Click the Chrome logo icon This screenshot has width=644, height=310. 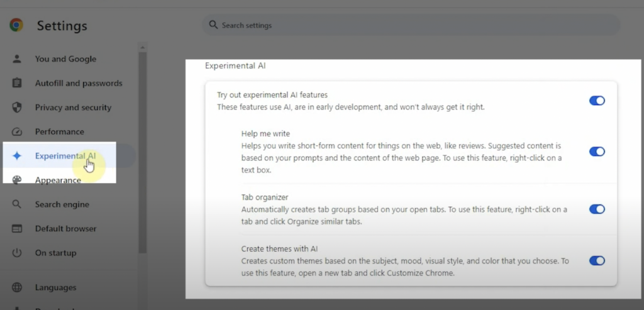(16, 25)
